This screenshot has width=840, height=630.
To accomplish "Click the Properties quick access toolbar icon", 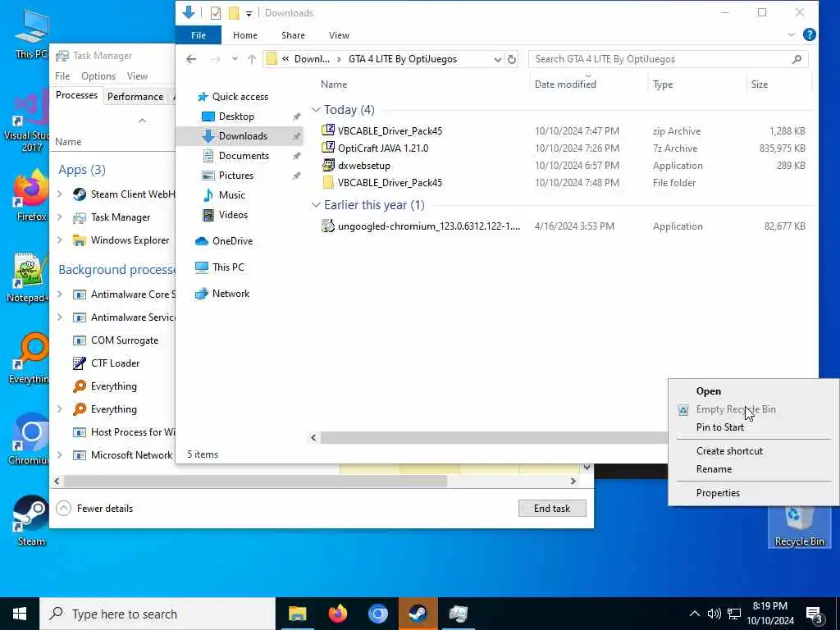I will [216, 13].
